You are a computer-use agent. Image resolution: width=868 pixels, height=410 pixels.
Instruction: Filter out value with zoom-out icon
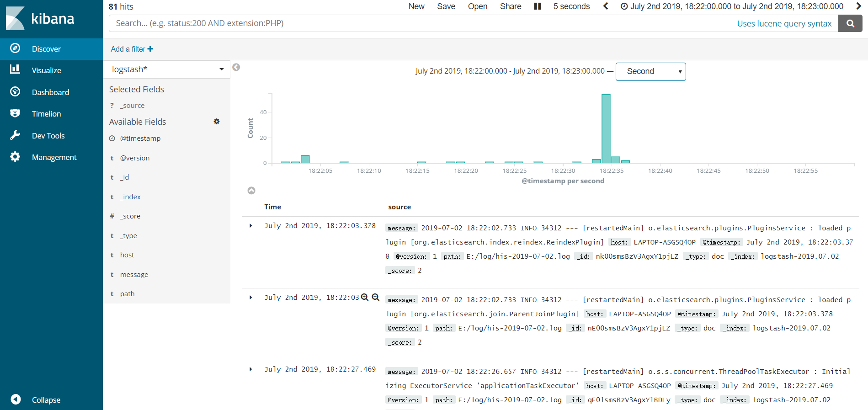pyautogui.click(x=376, y=297)
